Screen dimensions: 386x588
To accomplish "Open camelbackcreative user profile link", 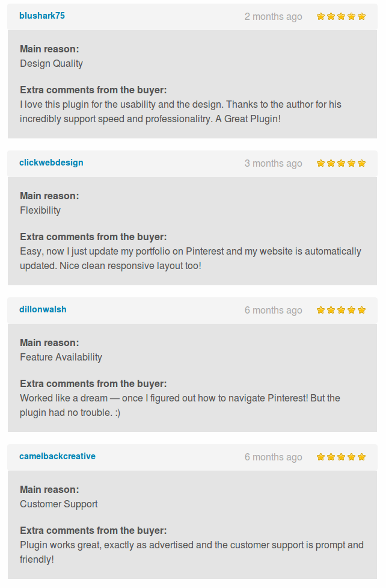I will (x=57, y=456).
